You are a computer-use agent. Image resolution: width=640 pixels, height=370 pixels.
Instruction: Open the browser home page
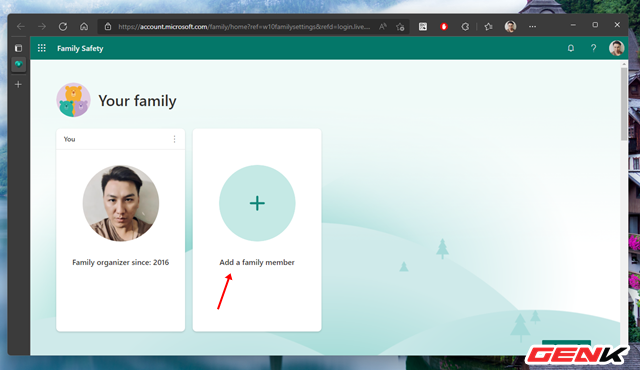pos(84,27)
